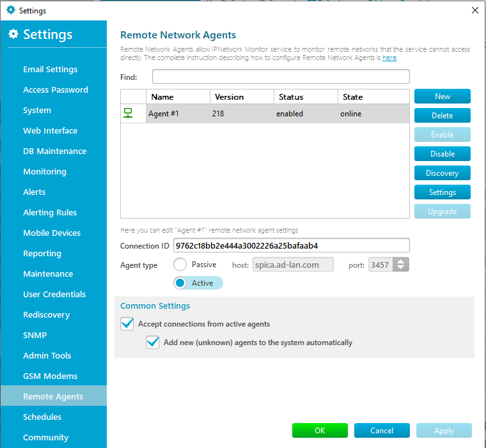The image size is (486, 448).
Task: Confirm with the green OK button
Action: pyautogui.click(x=320, y=430)
